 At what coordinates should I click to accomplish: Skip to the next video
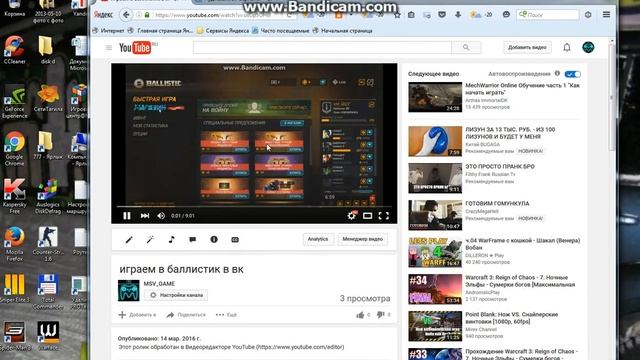pyautogui.click(x=145, y=216)
